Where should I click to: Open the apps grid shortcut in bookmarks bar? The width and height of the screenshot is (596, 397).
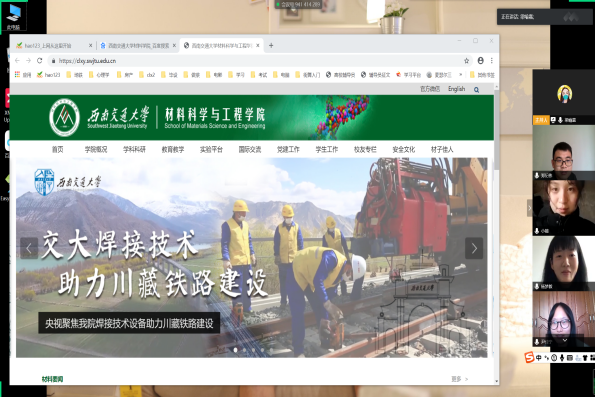(x=17, y=75)
